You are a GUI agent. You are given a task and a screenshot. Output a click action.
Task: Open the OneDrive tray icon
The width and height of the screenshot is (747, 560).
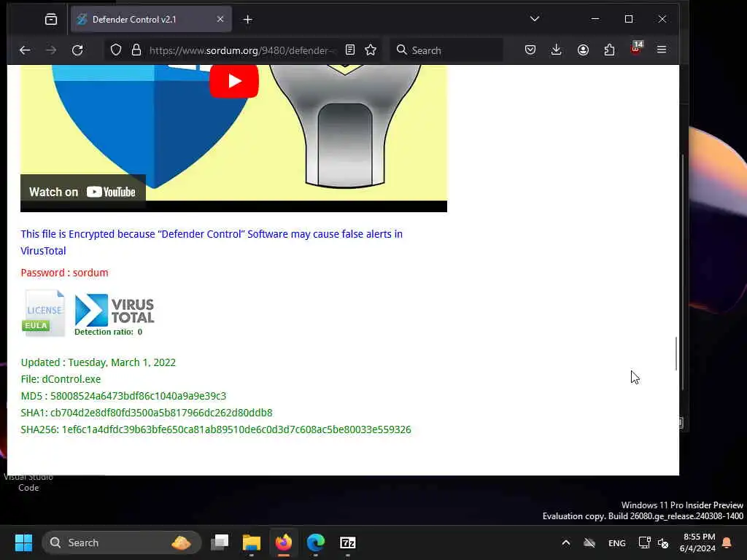click(589, 542)
